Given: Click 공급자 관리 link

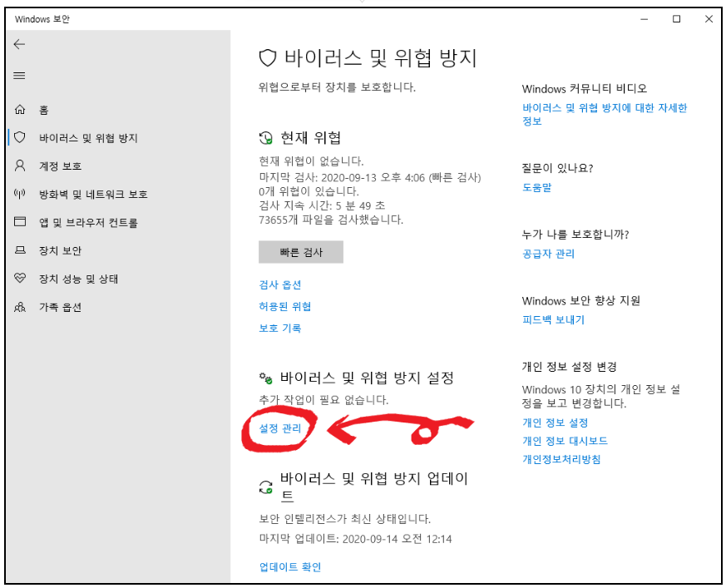Looking at the screenshot, I should tap(549, 254).
